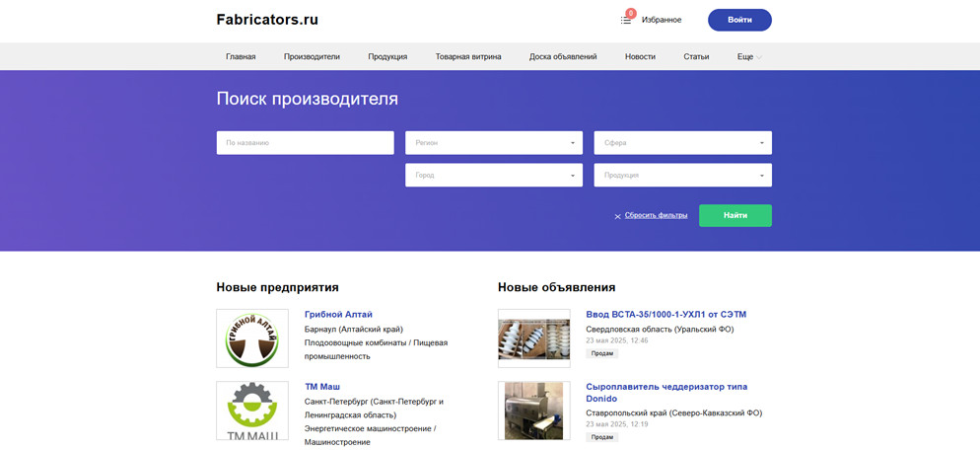Image resolution: width=980 pixels, height=450 pixels.
Task: Click the ТМ Маш gear logo thumbnail
Action: coord(252,411)
